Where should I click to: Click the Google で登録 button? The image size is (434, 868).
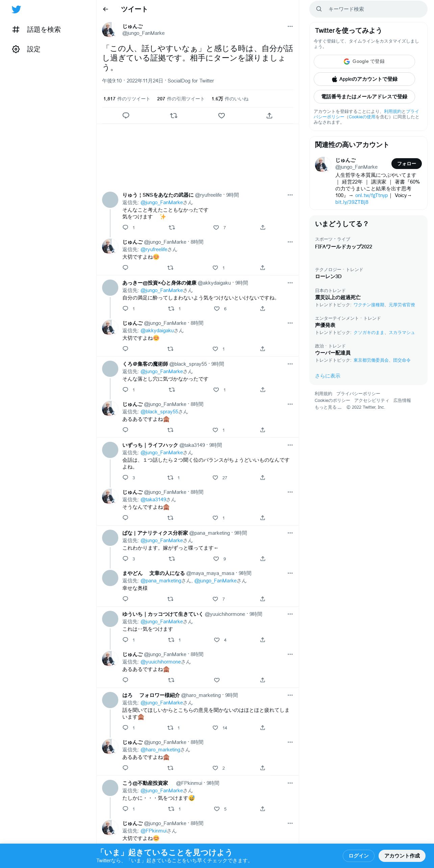point(364,62)
